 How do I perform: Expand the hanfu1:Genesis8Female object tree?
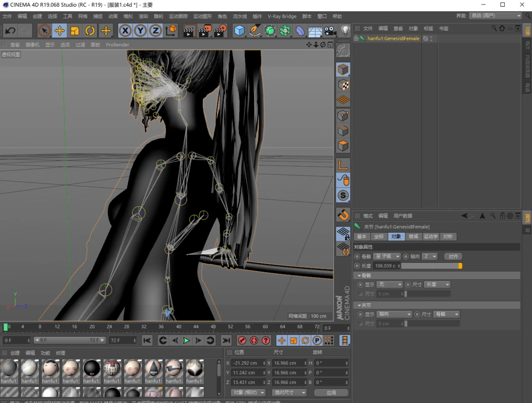coord(356,38)
